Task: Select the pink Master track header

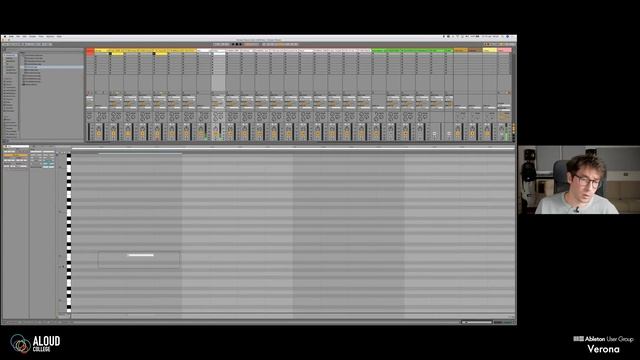Action: tap(504, 50)
